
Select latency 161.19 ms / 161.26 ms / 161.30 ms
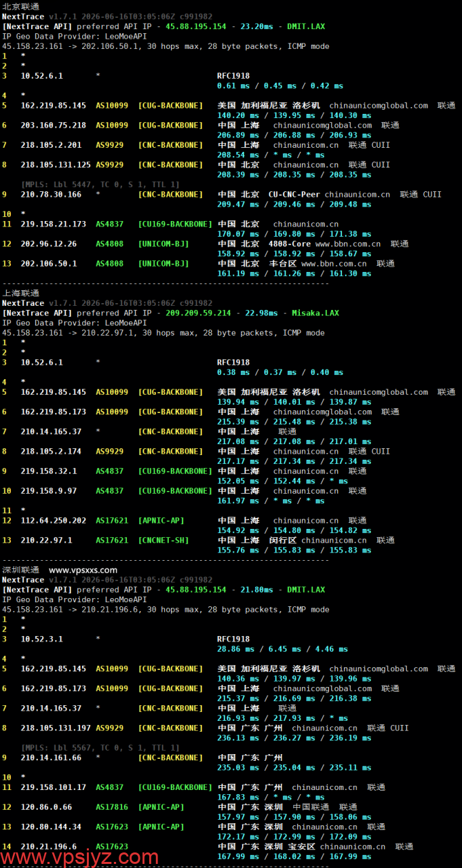294,273
